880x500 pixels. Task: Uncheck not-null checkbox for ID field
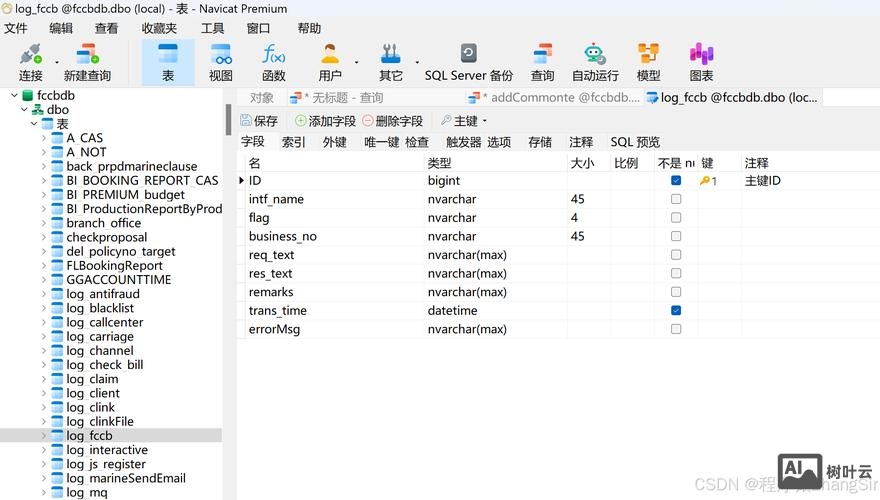pos(676,181)
